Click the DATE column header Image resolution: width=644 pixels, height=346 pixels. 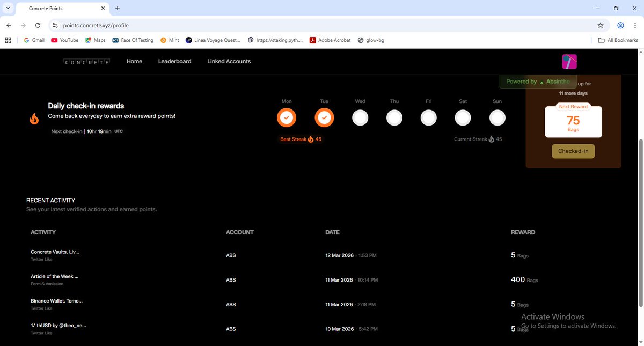click(x=332, y=232)
